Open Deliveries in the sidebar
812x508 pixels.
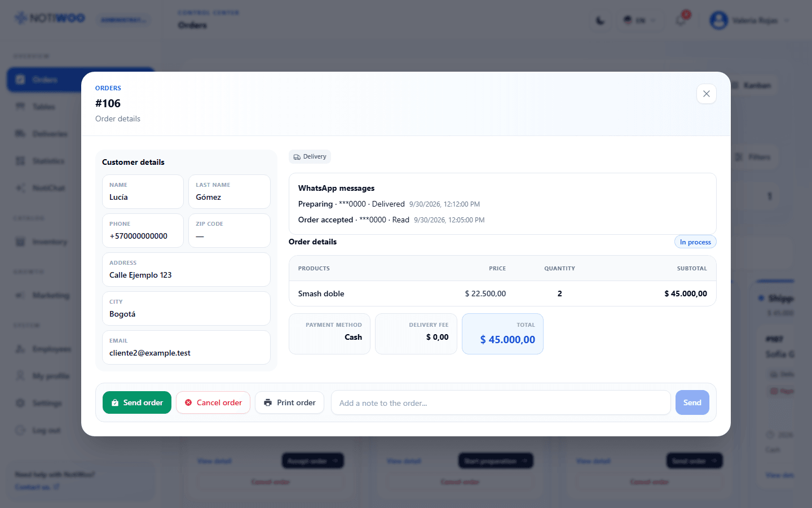click(44, 134)
